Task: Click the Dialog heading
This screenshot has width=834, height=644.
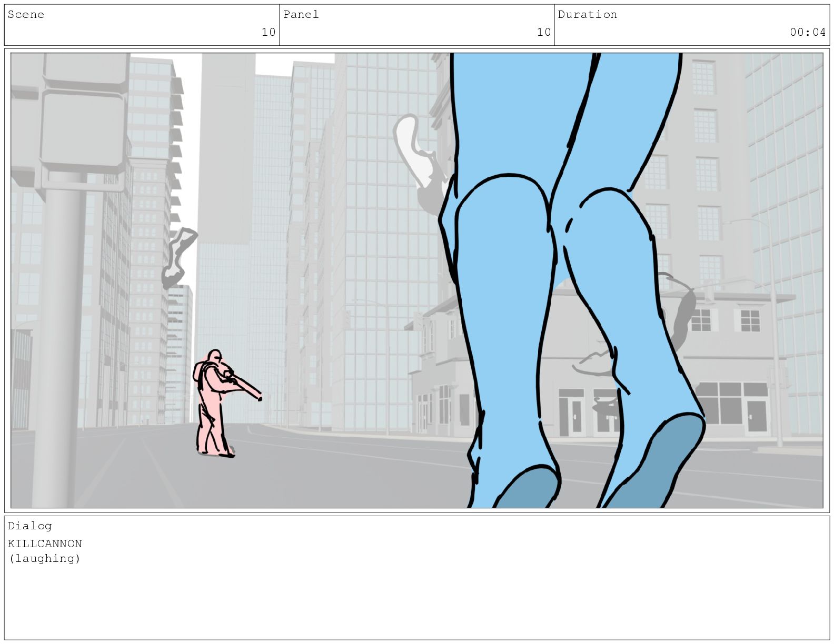Action: (29, 526)
